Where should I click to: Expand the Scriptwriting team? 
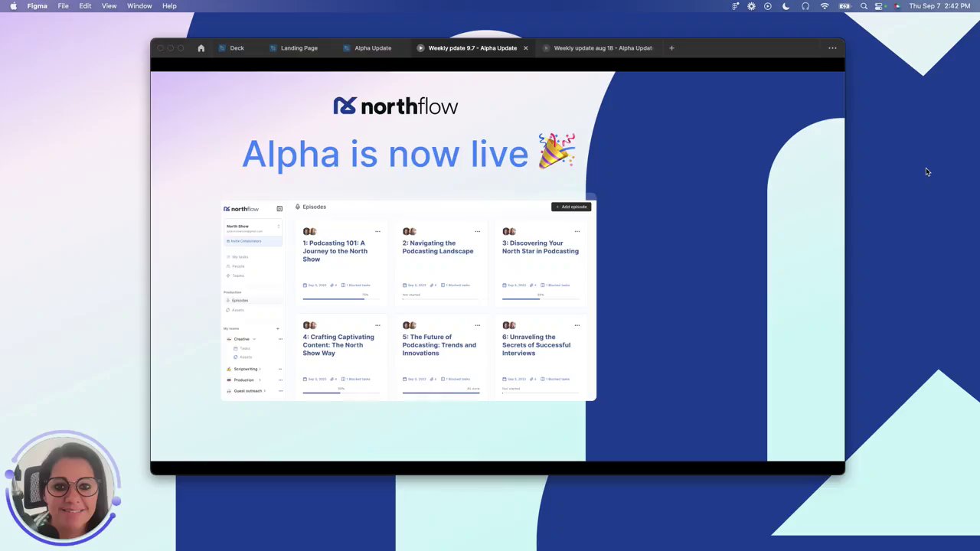click(260, 369)
